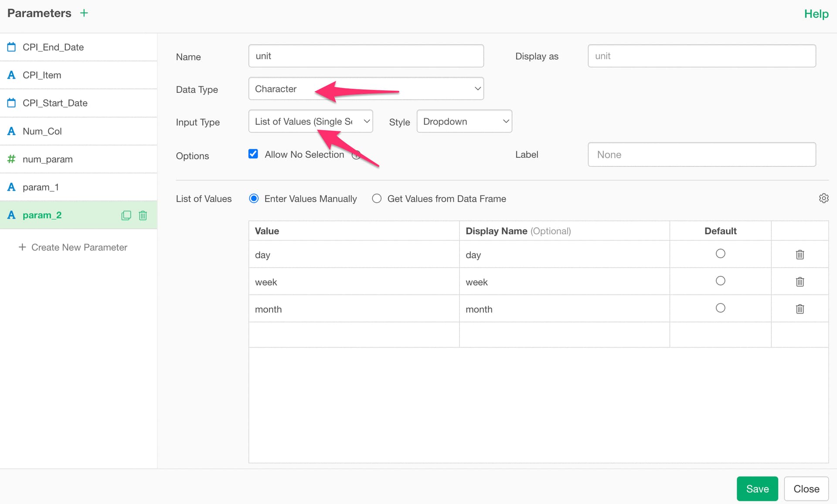Select CPI_Start_Date parameter in list
This screenshot has width=837, height=504.
78,103
